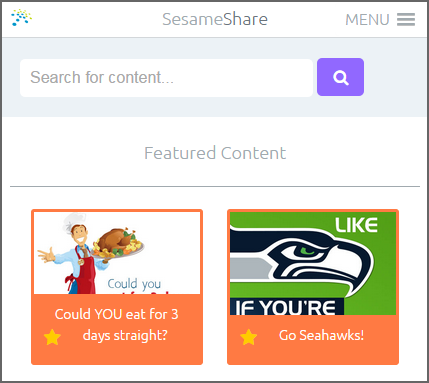Open the hamburger menu icon
Screen dimensions: 429x383
pyautogui.click(x=406, y=19)
